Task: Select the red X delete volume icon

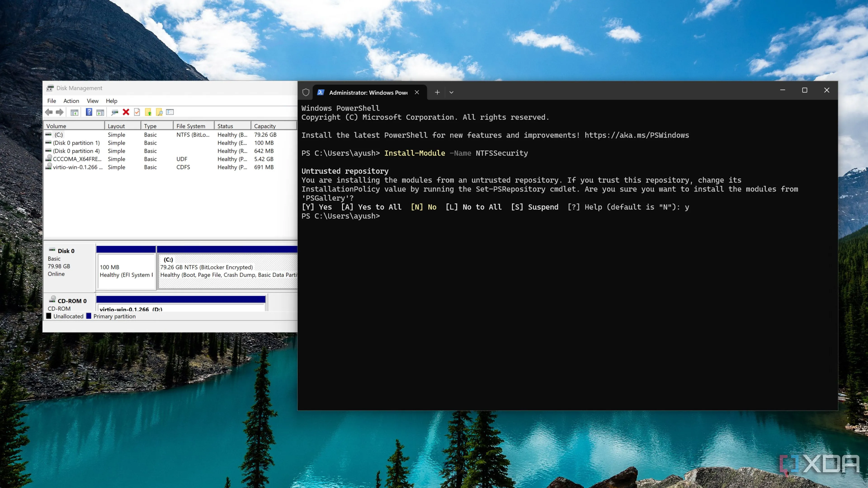Action: 126,112
